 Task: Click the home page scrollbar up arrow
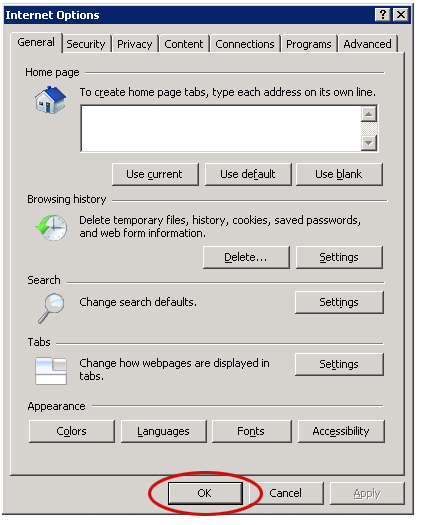click(369, 115)
